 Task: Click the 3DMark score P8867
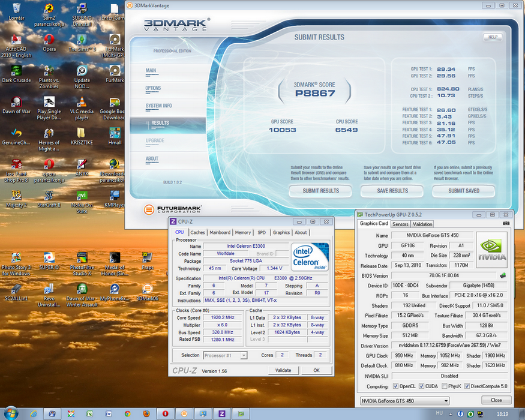coord(315,93)
